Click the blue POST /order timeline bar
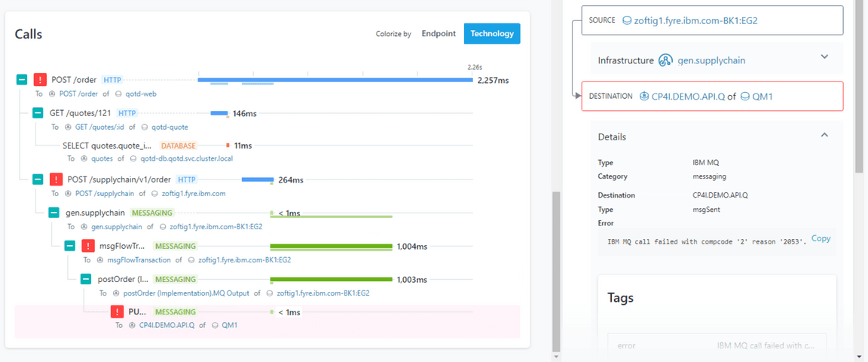 coord(335,79)
